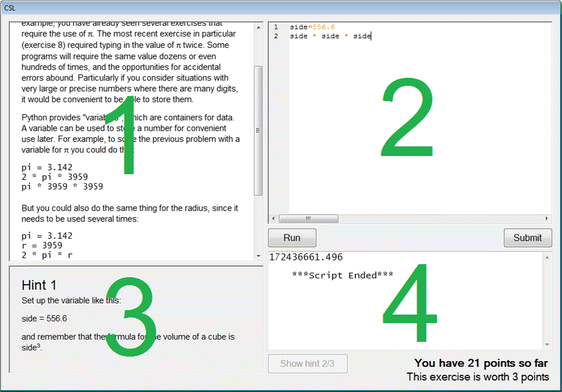Place cursor on code line side=556.6

pos(312,27)
